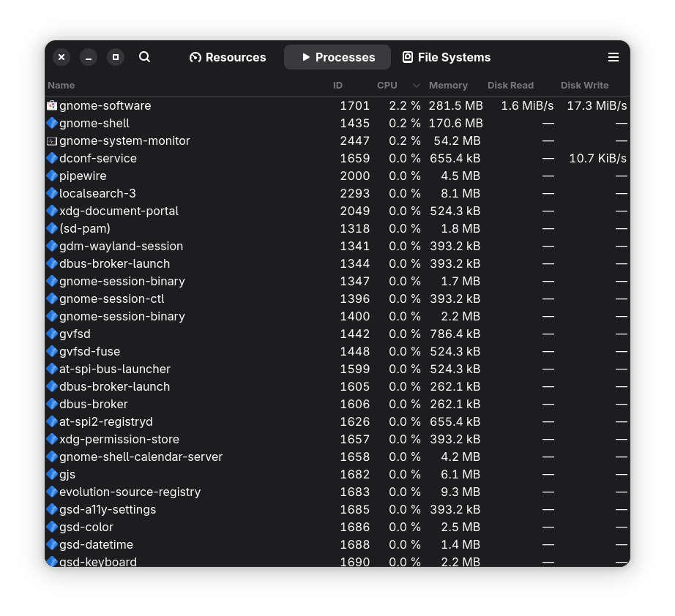Sort by CPU column header
675x616 pixels.
click(x=387, y=85)
